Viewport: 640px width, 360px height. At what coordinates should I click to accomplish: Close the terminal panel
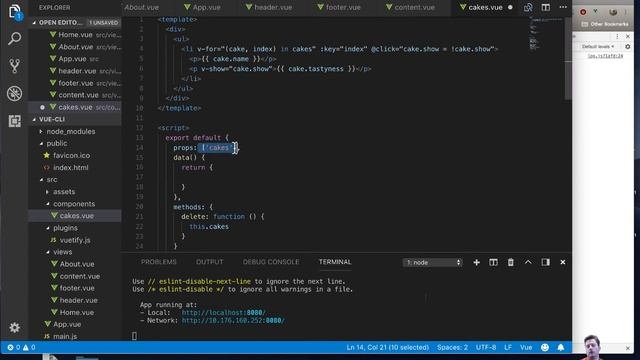563,262
